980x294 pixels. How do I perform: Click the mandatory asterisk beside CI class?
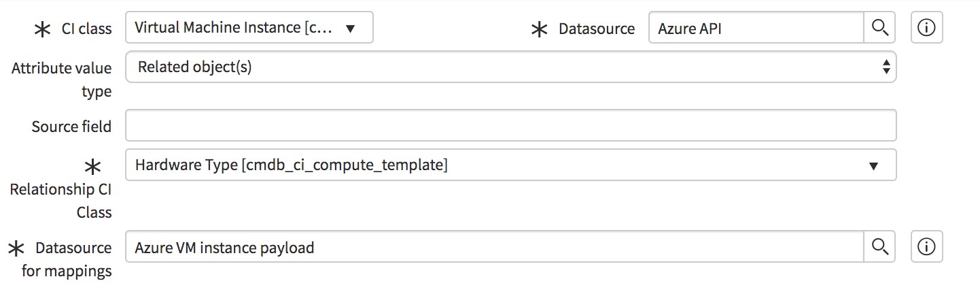[42, 29]
